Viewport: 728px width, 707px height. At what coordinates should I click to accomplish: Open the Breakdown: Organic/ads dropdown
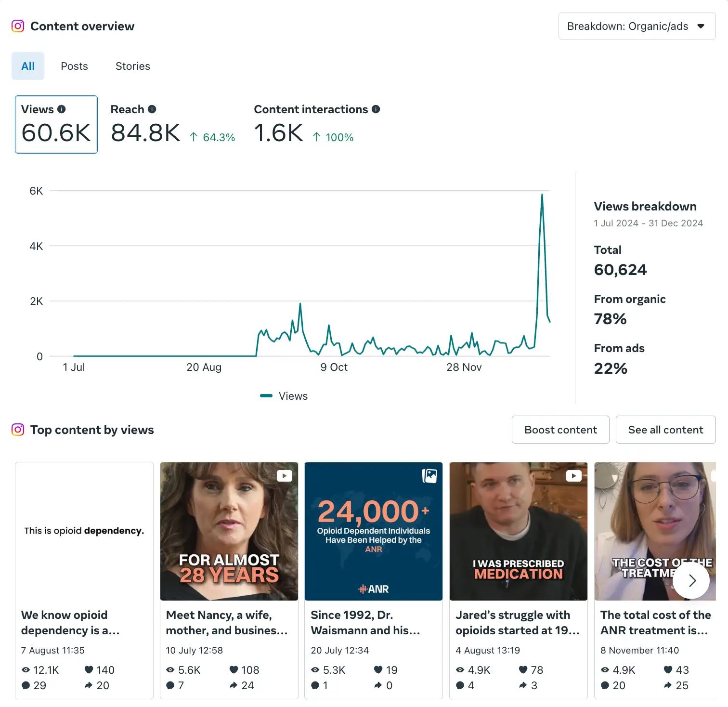637,26
